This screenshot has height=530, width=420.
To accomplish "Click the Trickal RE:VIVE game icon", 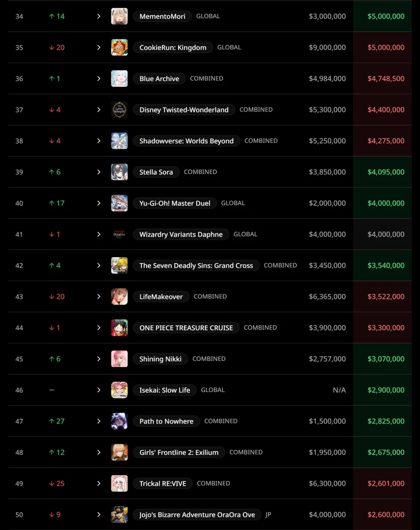I will (119, 483).
